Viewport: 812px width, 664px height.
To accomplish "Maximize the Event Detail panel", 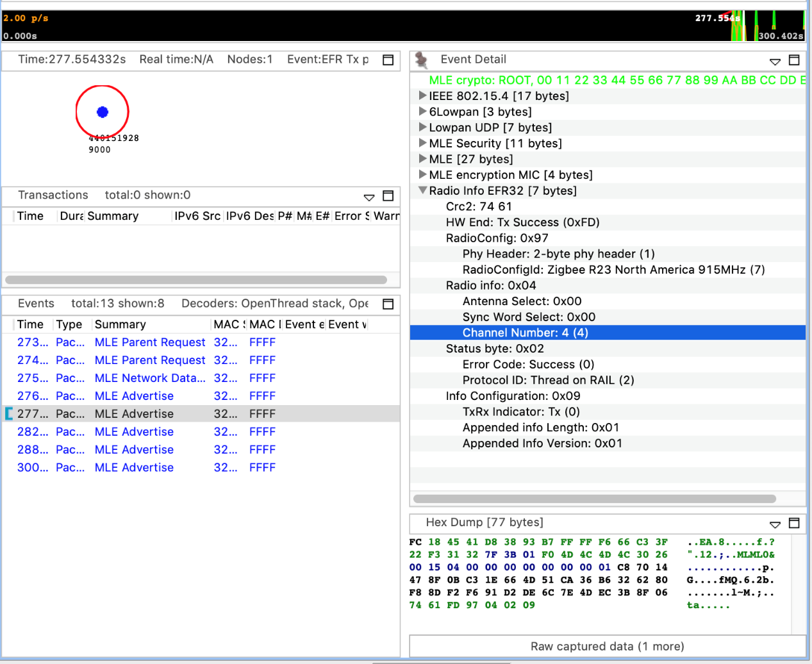I will click(794, 60).
